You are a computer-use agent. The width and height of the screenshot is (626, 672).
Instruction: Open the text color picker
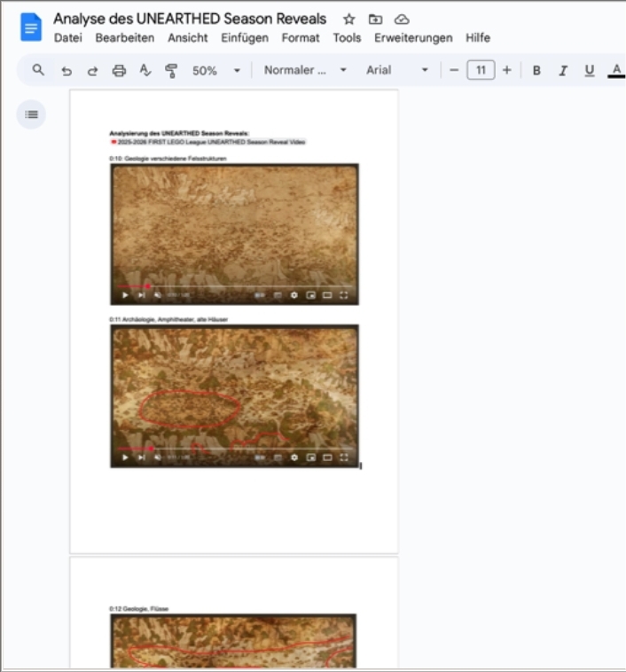click(x=616, y=70)
